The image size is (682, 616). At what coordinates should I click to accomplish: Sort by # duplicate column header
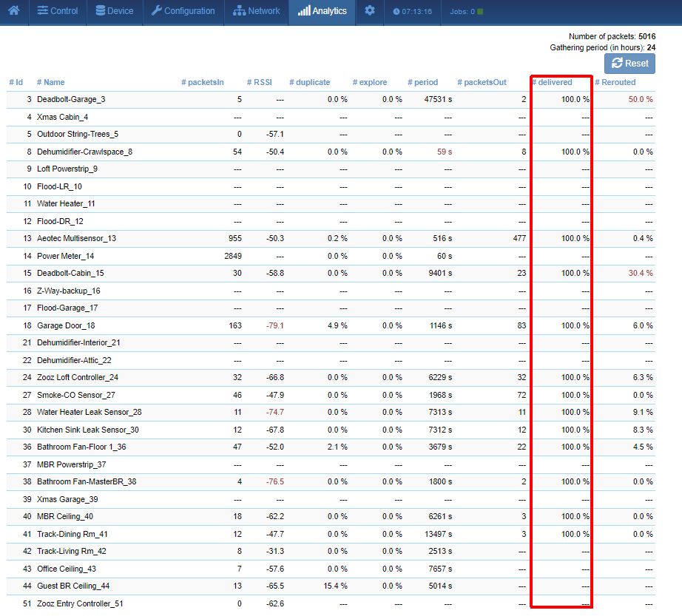(x=310, y=82)
